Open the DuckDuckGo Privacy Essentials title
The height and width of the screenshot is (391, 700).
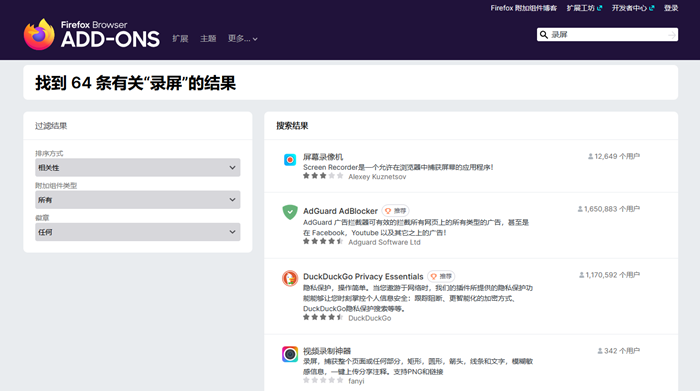click(363, 276)
